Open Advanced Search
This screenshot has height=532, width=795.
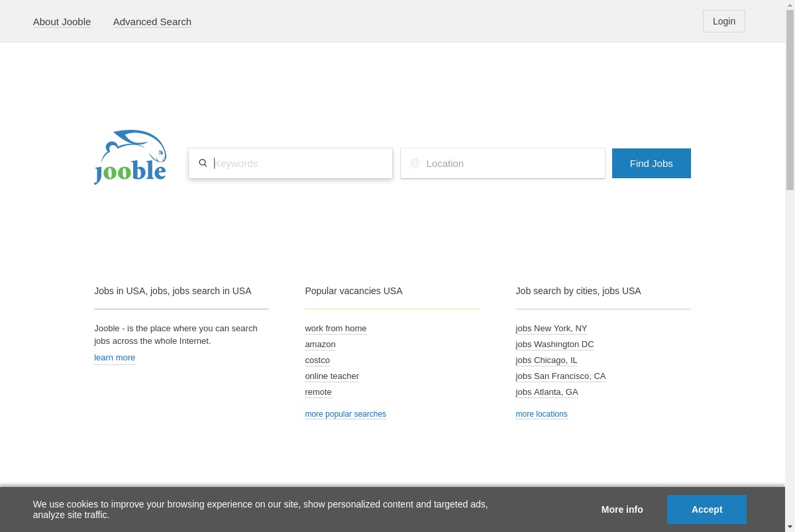coord(152,22)
